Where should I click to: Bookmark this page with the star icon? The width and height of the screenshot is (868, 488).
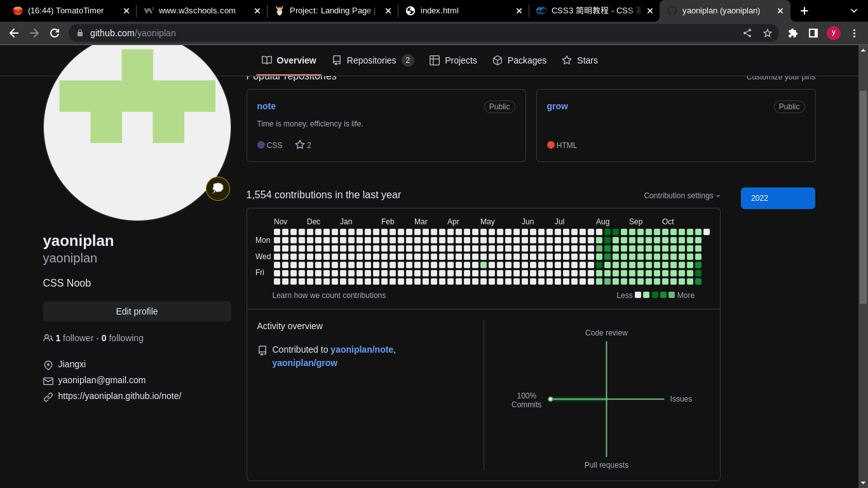tap(768, 33)
